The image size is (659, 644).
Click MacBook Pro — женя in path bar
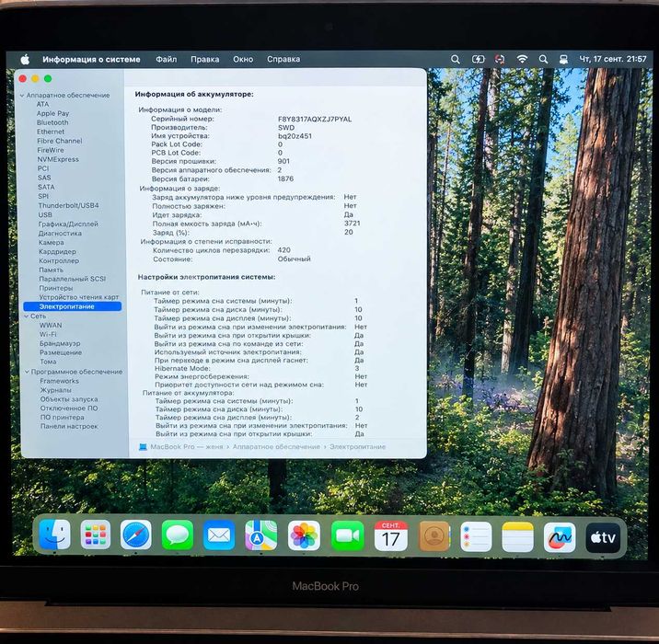187,446
